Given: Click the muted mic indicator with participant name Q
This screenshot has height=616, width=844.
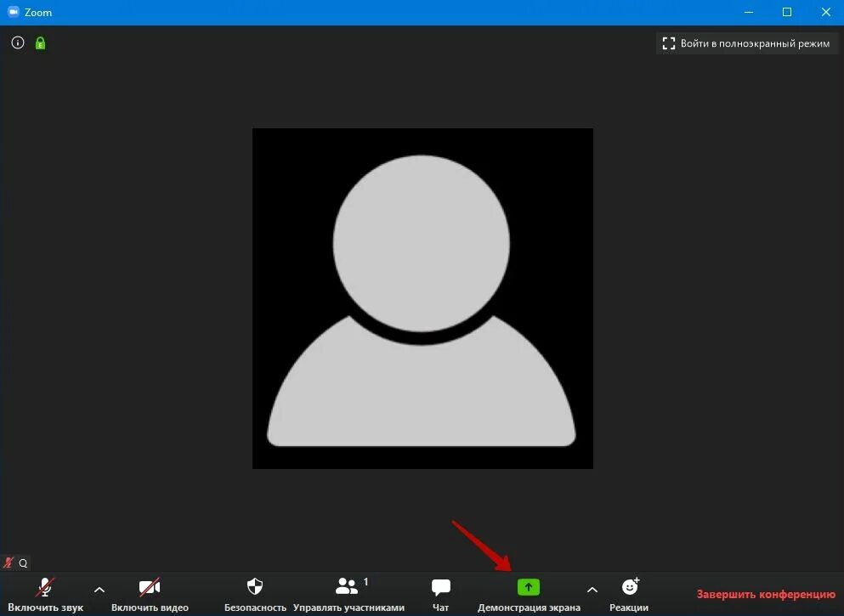Looking at the screenshot, I should [15, 563].
